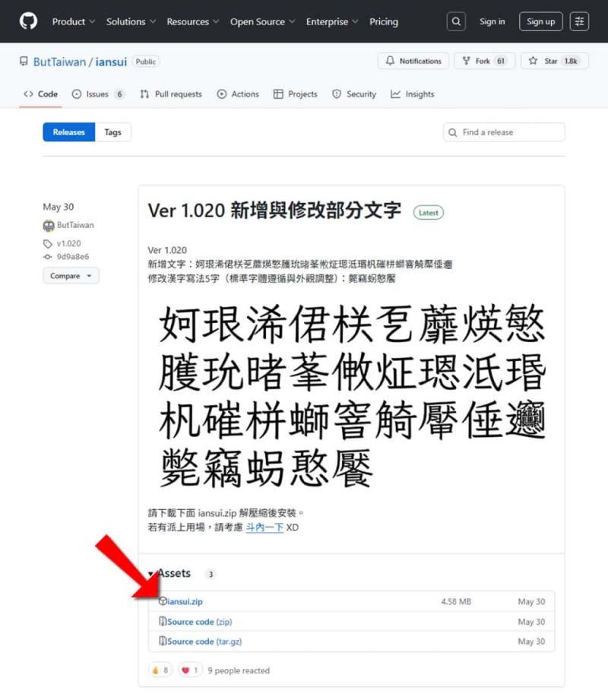Viewport: 608px width, 700px height.
Task: Open the Compare dropdown
Action: pyautogui.click(x=71, y=276)
